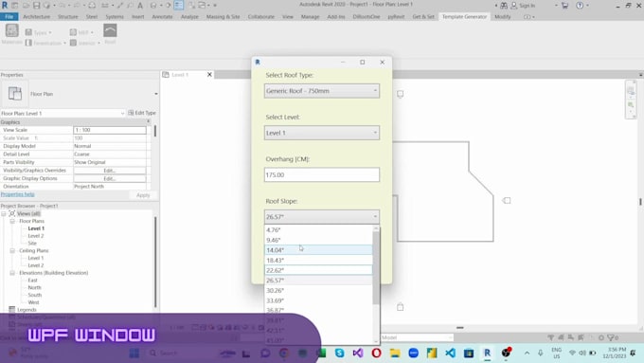644x363 pixels.
Task: Click the Revit icon in taskbar
Action: (x=487, y=353)
